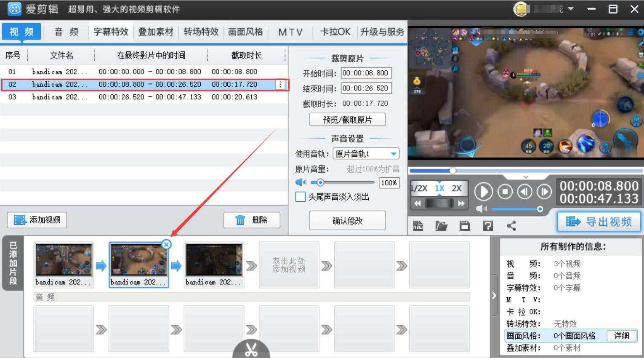Stop video playback

505,192
